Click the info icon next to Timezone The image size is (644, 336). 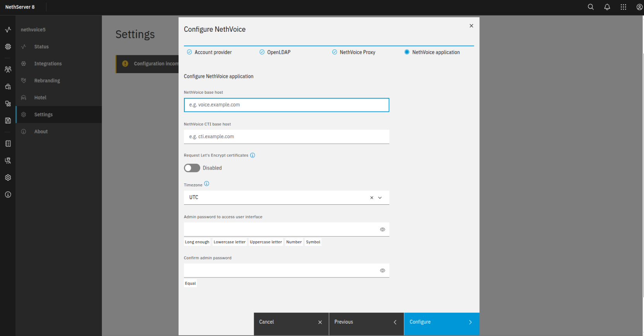click(206, 184)
